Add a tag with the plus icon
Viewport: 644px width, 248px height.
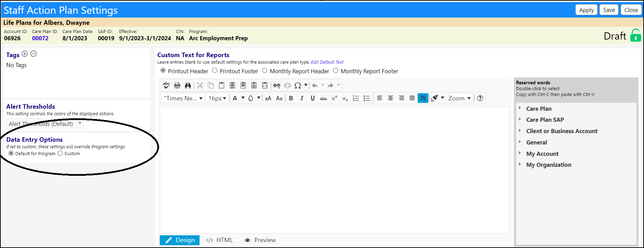(25, 54)
